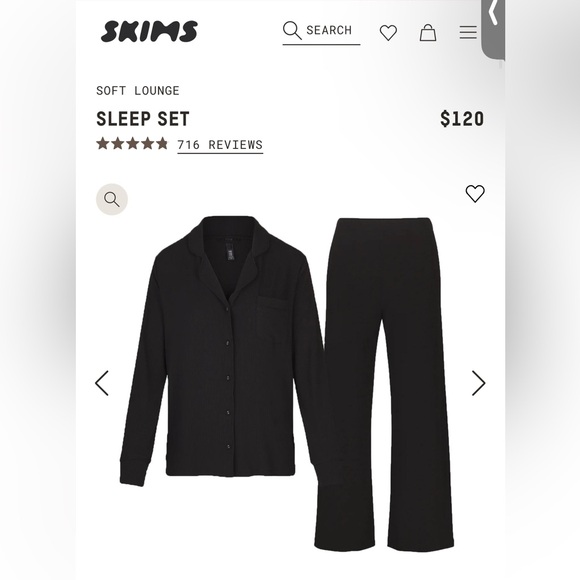Show previous product image with left arrow
Image resolution: width=580 pixels, height=580 pixels.
click(102, 383)
